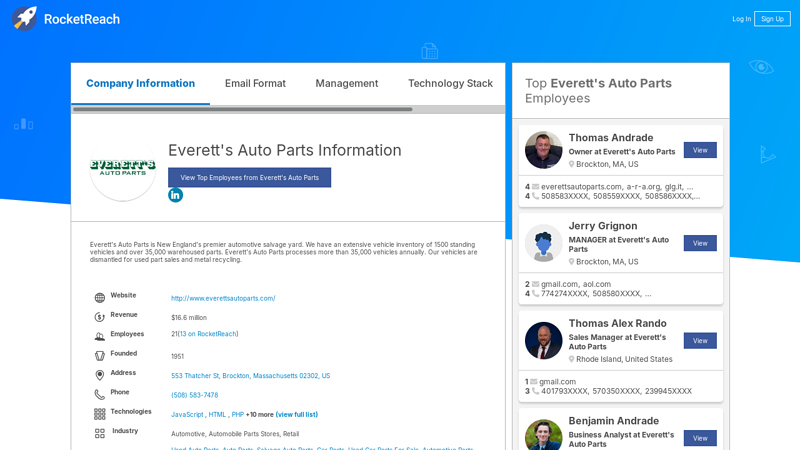View Jerry Grignon's profile
Screen dimensions: 800x450
tap(700, 243)
